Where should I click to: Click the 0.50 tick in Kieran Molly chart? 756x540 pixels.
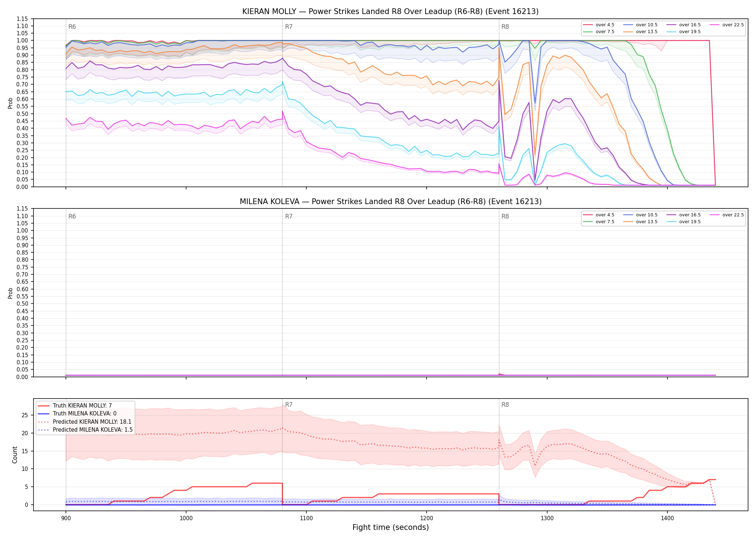[x=22, y=114]
